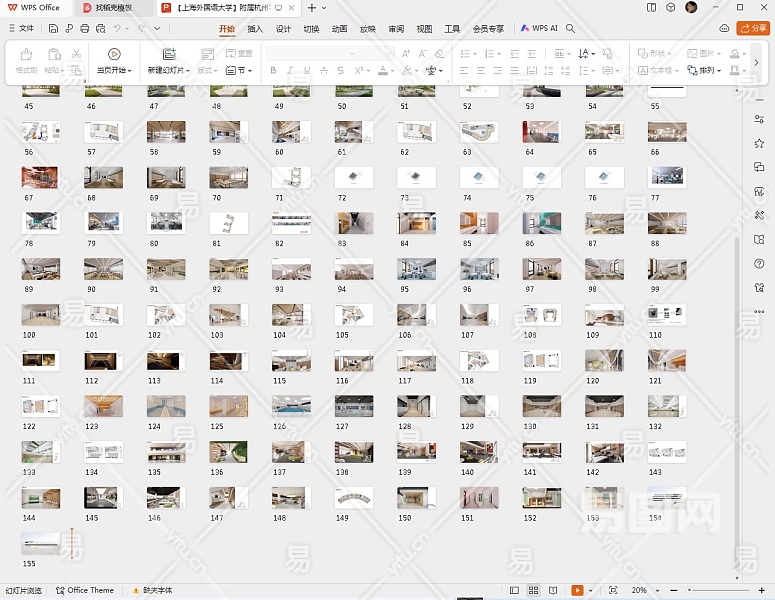This screenshot has width=775, height=600.
Task: Click the star favorites icon in sidebar
Action: 759,144
